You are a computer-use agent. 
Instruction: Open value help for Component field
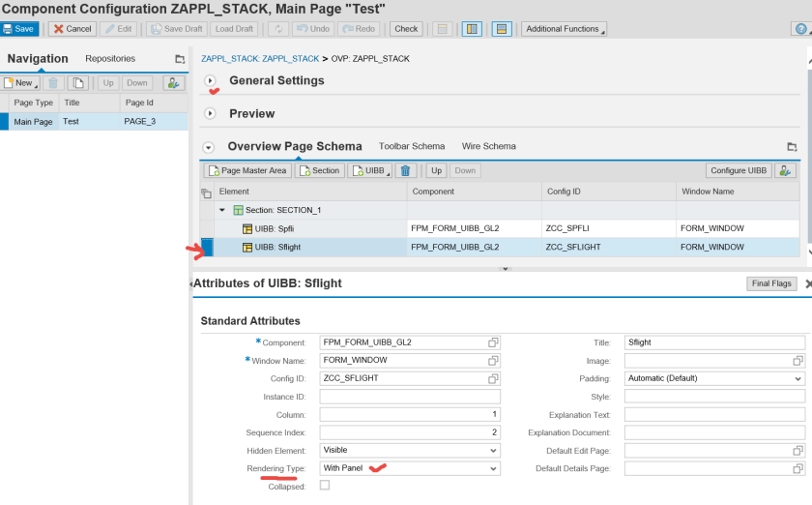tap(493, 342)
